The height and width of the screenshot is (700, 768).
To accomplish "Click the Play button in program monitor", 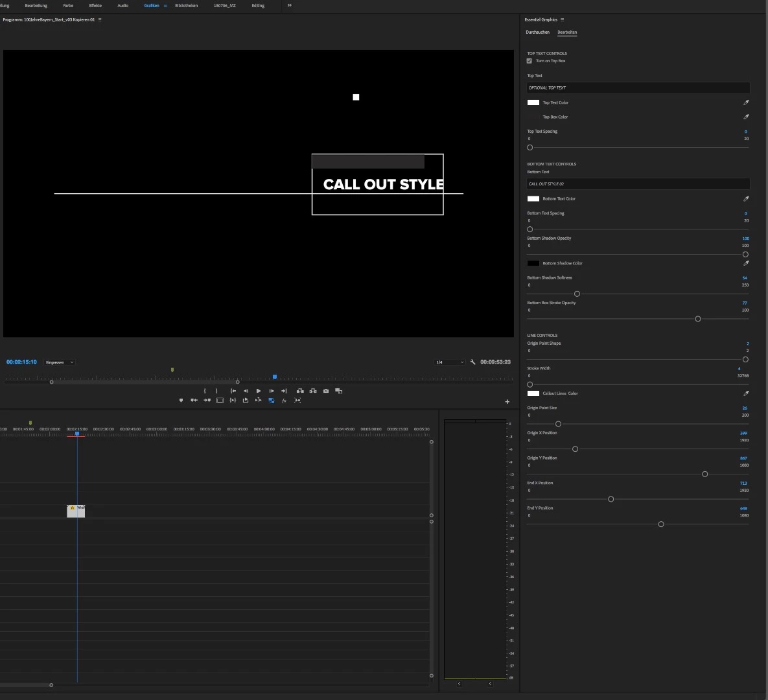I will coord(259,391).
